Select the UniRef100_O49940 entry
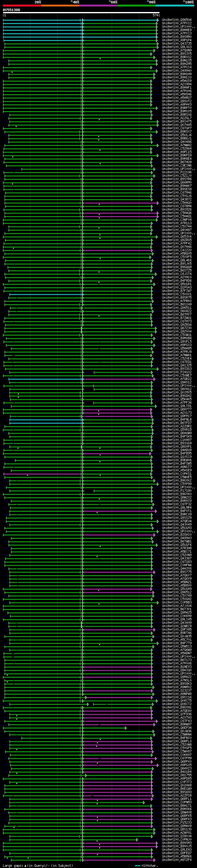The height and width of the screenshot is (868, 197). (177, 71)
